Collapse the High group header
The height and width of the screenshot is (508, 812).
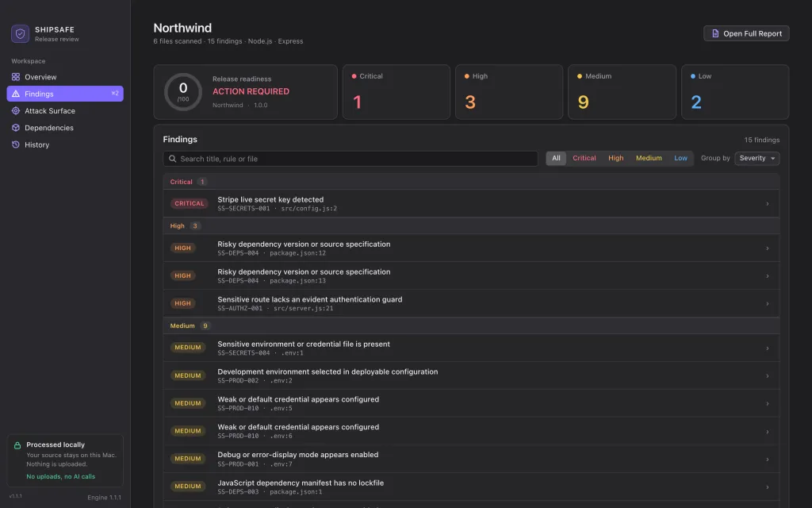pyautogui.click(x=471, y=226)
